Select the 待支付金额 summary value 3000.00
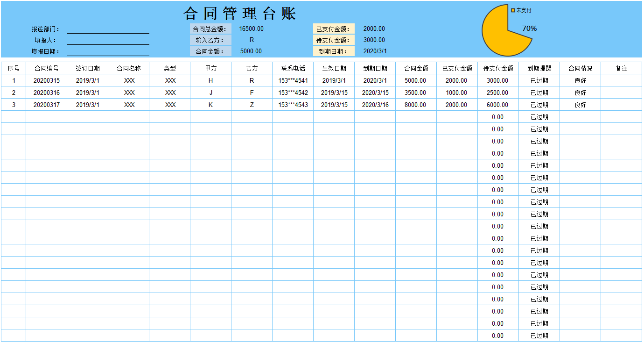 pos(374,40)
